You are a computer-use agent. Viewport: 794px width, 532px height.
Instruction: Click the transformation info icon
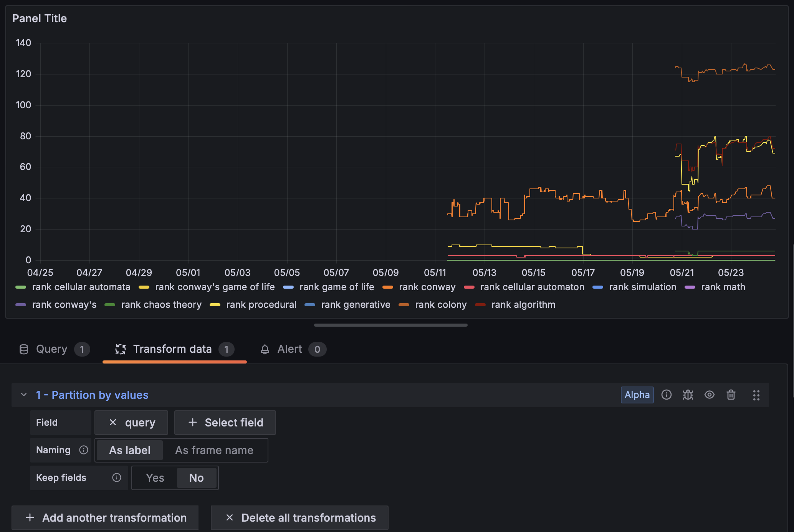[x=667, y=395]
